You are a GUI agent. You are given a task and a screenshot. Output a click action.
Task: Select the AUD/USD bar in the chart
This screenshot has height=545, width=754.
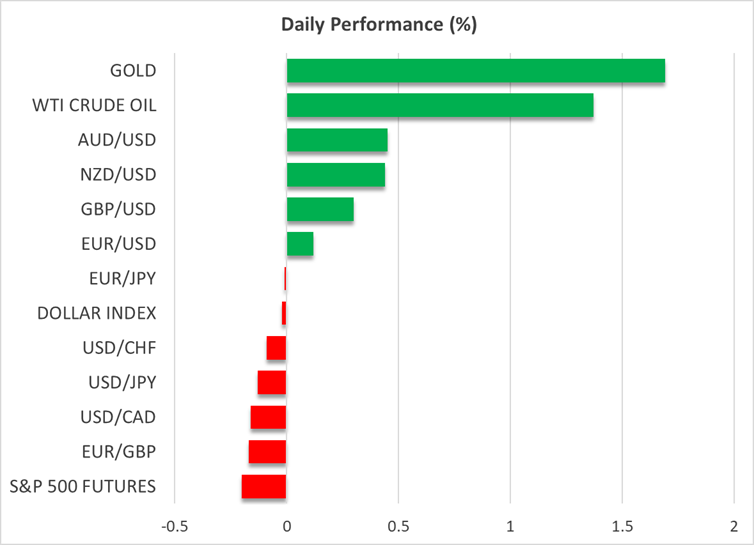coord(336,140)
